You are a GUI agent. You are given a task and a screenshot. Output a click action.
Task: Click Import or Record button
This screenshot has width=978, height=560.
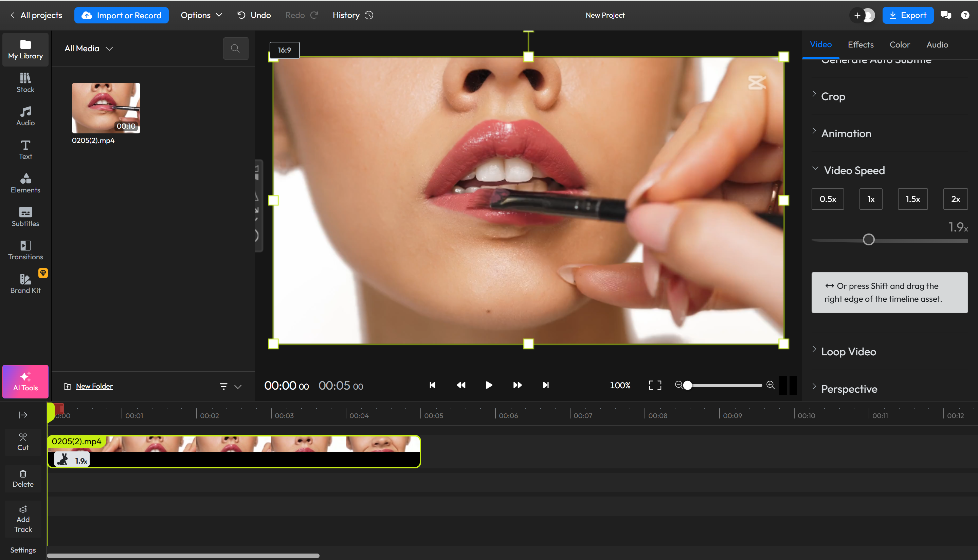(x=121, y=15)
